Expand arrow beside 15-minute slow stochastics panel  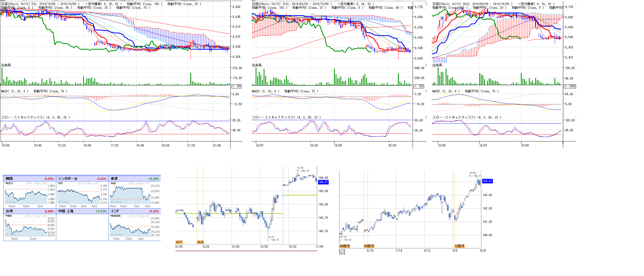[x=426, y=117]
